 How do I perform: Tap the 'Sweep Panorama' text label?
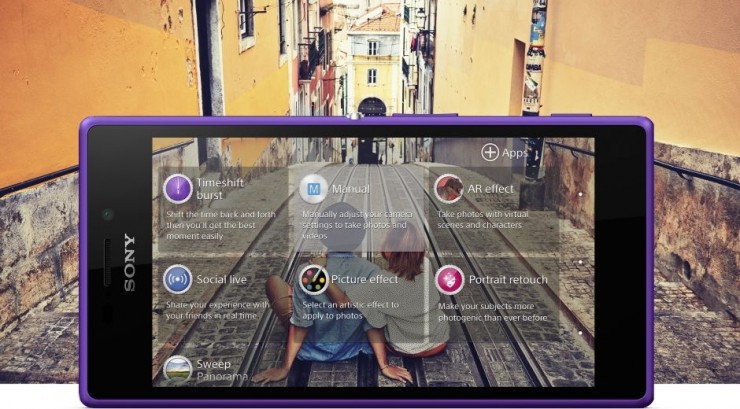[214, 370]
